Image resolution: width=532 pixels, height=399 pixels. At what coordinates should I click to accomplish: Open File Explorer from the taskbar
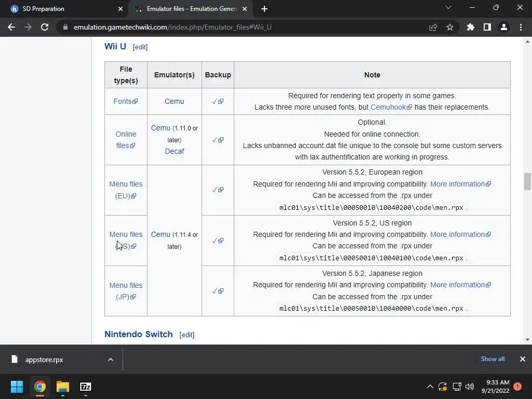coord(63,387)
